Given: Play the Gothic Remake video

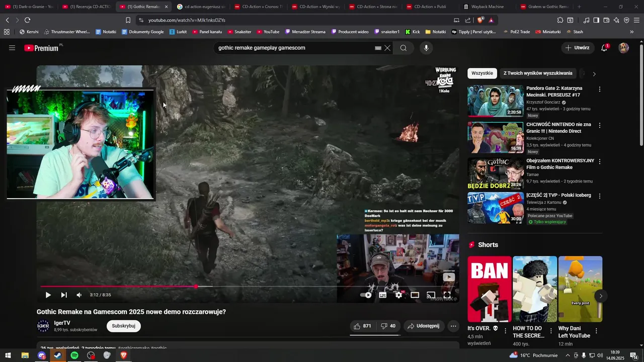Looking at the screenshot, I should click(48, 295).
